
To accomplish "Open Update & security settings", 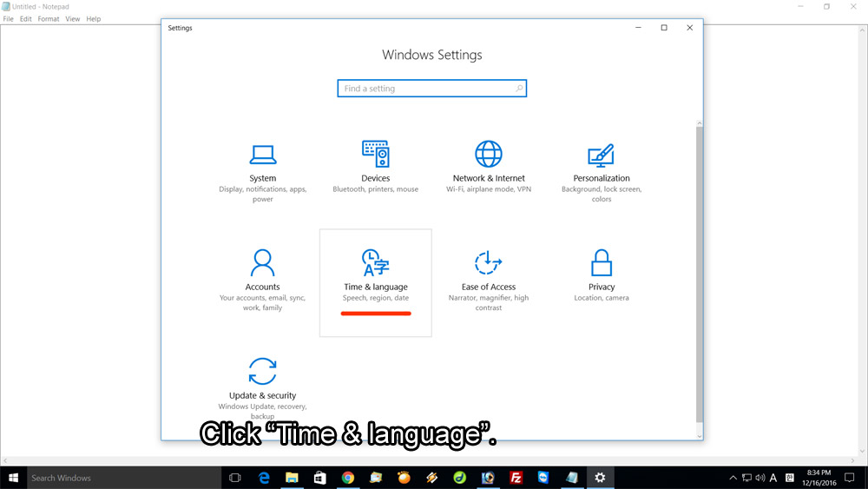I will [x=262, y=389].
